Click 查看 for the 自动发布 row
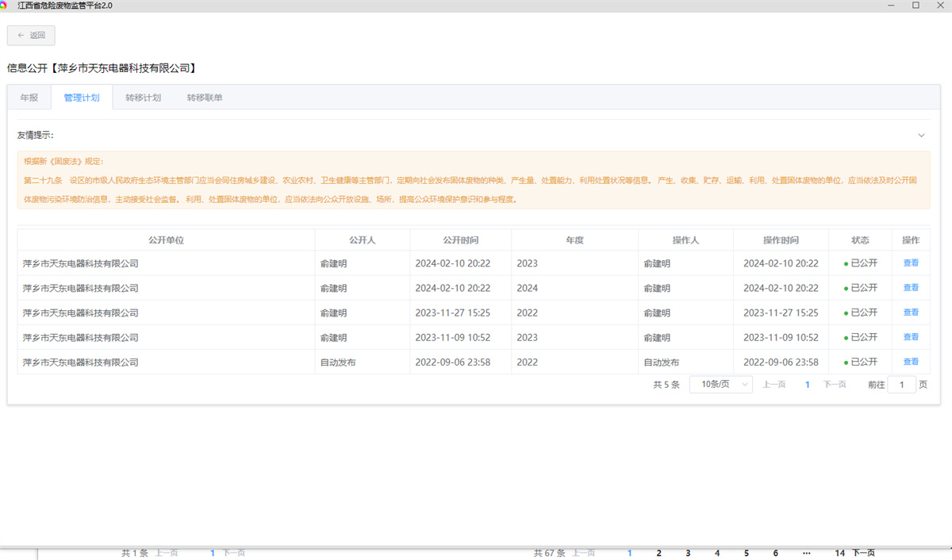The width and height of the screenshot is (952, 560). tap(911, 362)
